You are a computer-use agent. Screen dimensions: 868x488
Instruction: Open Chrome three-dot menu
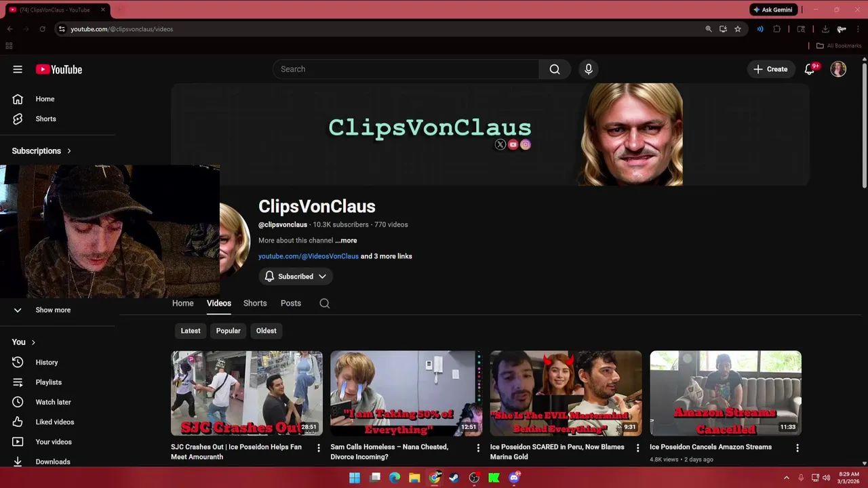tap(859, 29)
